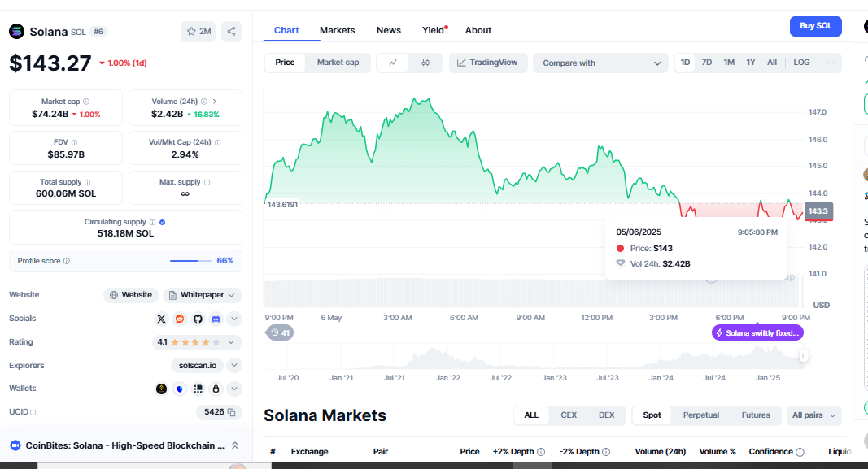
Task: Set chart range to 1M
Action: (x=729, y=63)
